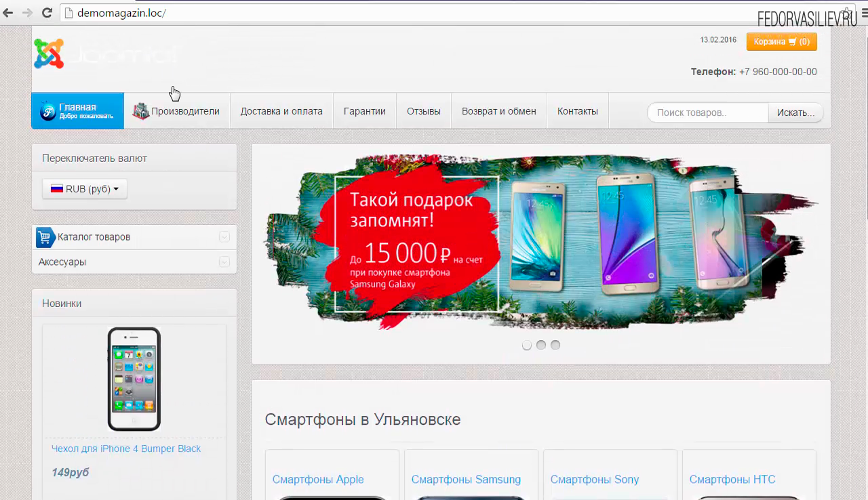Open Доставка и оплата page
The image size is (868, 500).
coord(281,111)
